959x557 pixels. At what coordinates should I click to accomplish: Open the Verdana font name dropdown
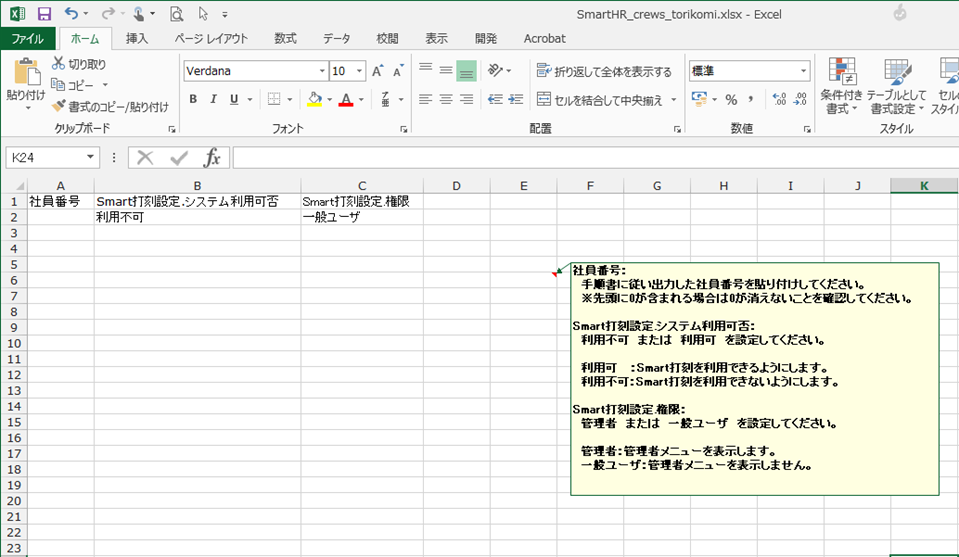(322, 71)
